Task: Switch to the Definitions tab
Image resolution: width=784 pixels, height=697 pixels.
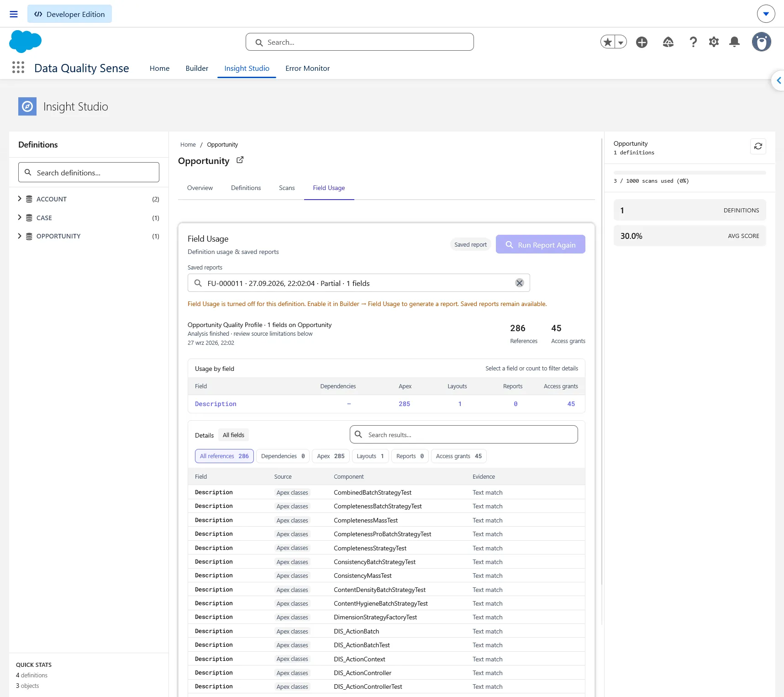Action: click(x=246, y=188)
